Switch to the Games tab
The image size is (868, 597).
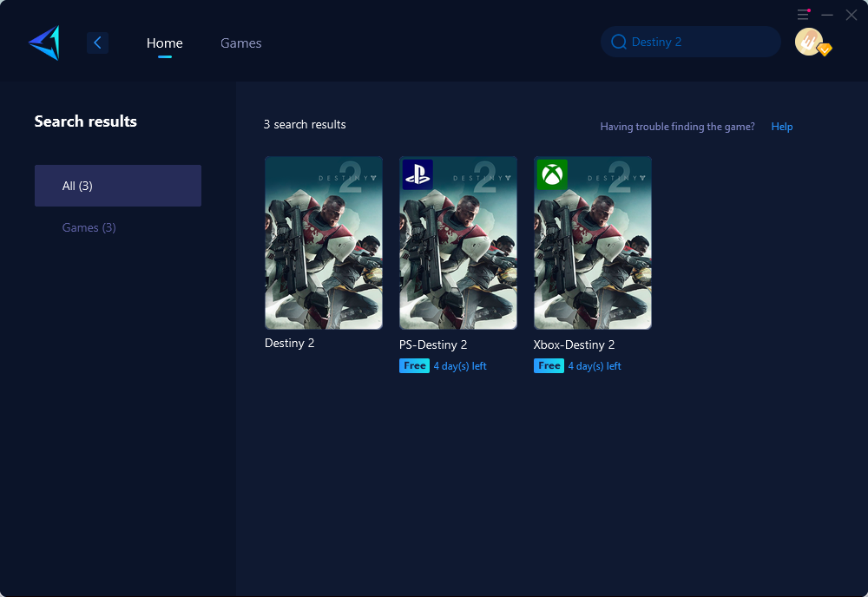coord(240,43)
